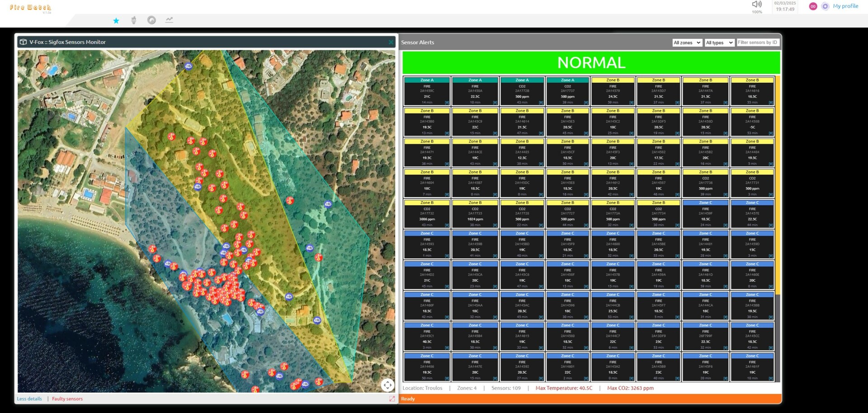Click the NORMAL status banner
Image resolution: width=868 pixels, height=413 pixels.
pyautogui.click(x=590, y=62)
